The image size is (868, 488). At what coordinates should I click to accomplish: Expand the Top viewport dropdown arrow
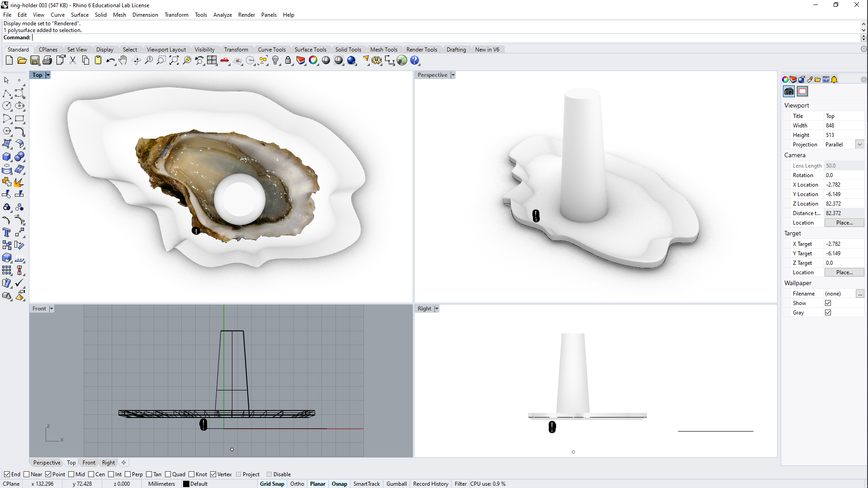coord(47,75)
